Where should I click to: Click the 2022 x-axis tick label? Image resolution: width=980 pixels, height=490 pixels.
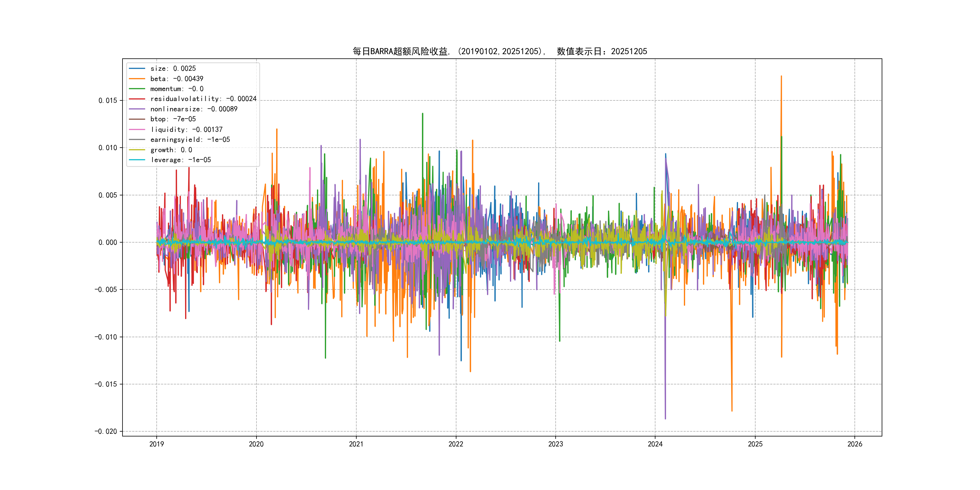tap(456, 444)
